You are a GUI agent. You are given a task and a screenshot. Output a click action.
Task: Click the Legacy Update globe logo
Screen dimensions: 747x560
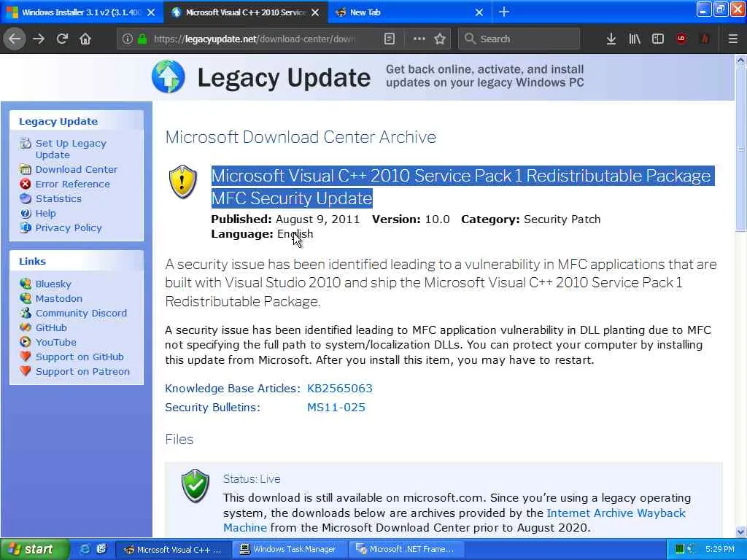169,77
